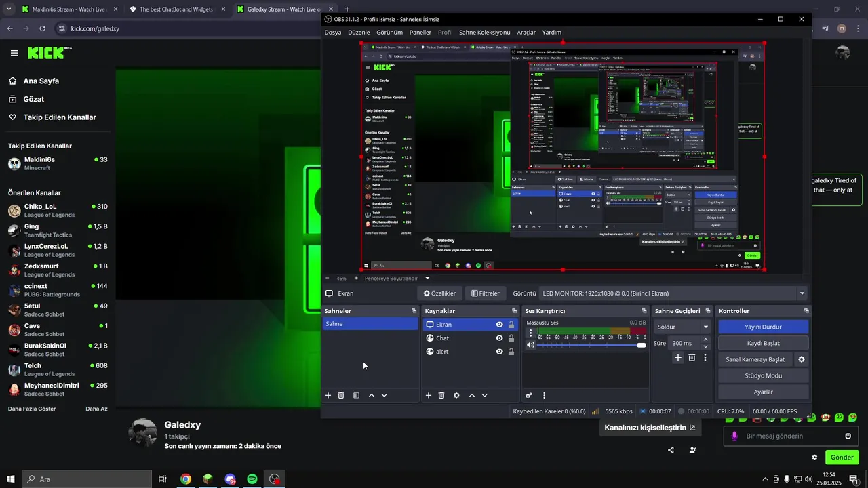The width and height of the screenshot is (868, 488).
Task: Zoom out preview with minus icon
Action: (x=327, y=278)
